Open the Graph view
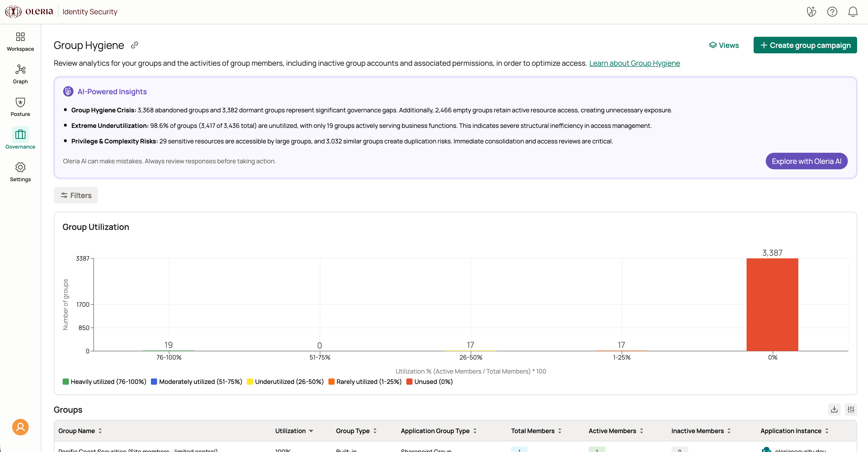868x452 pixels. tap(20, 75)
